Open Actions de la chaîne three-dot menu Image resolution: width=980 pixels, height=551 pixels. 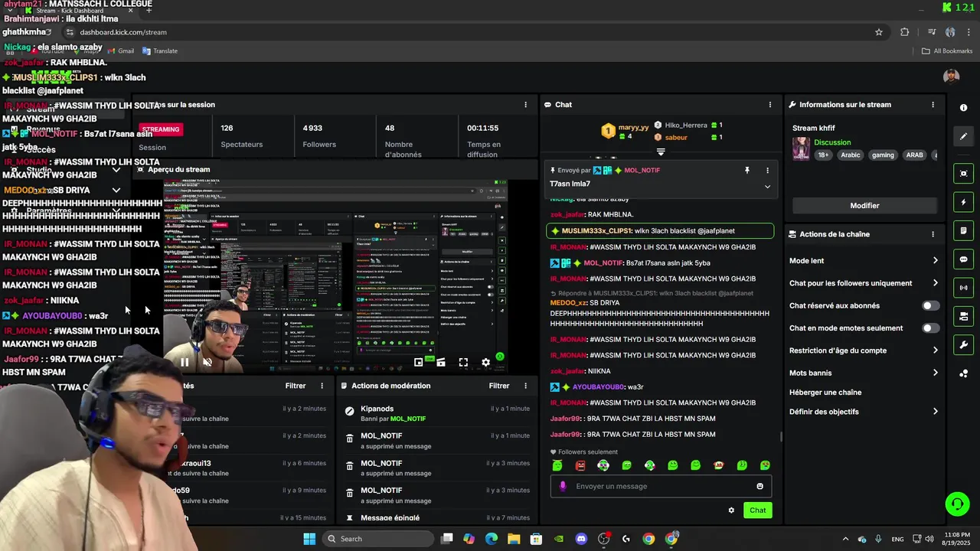(x=933, y=234)
